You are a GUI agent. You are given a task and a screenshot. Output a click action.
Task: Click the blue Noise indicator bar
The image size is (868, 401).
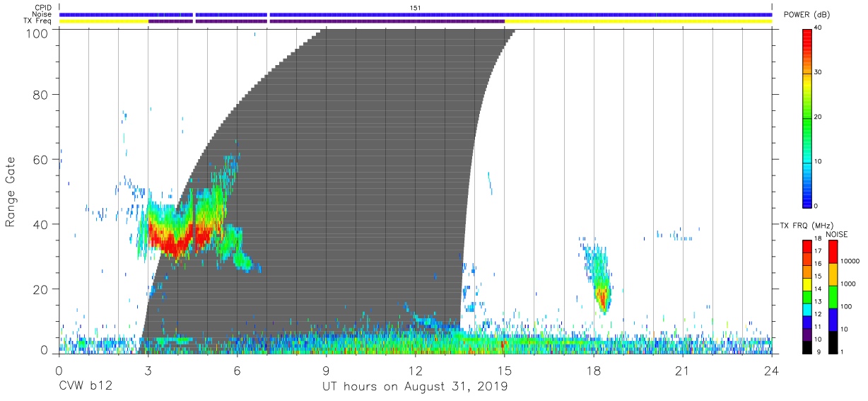(x=416, y=14)
